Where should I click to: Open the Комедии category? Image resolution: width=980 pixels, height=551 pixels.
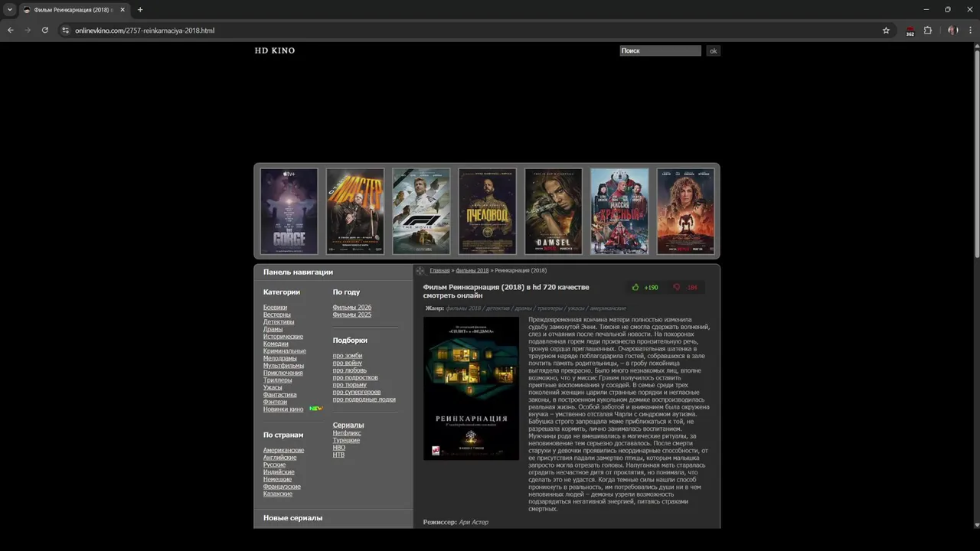pos(276,344)
